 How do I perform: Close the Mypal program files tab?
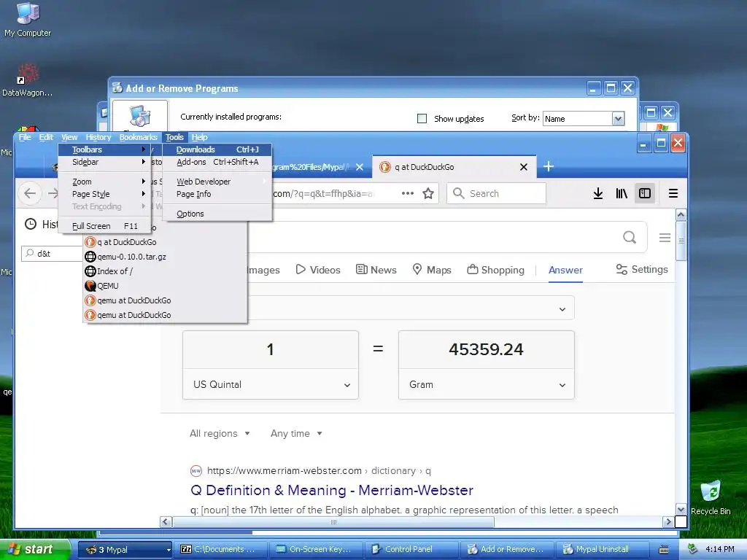click(x=360, y=167)
